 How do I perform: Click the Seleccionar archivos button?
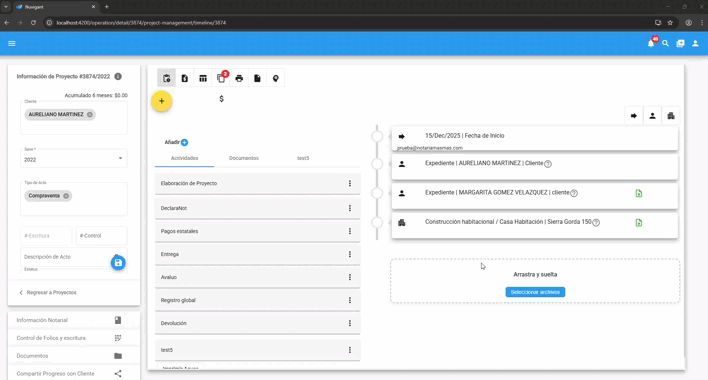pos(535,292)
